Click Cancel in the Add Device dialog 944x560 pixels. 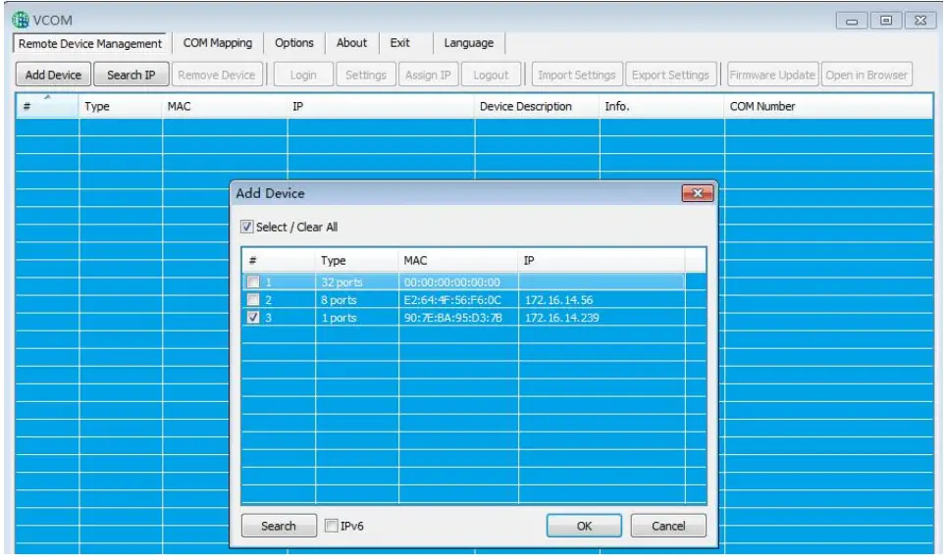[x=668, y=526]
